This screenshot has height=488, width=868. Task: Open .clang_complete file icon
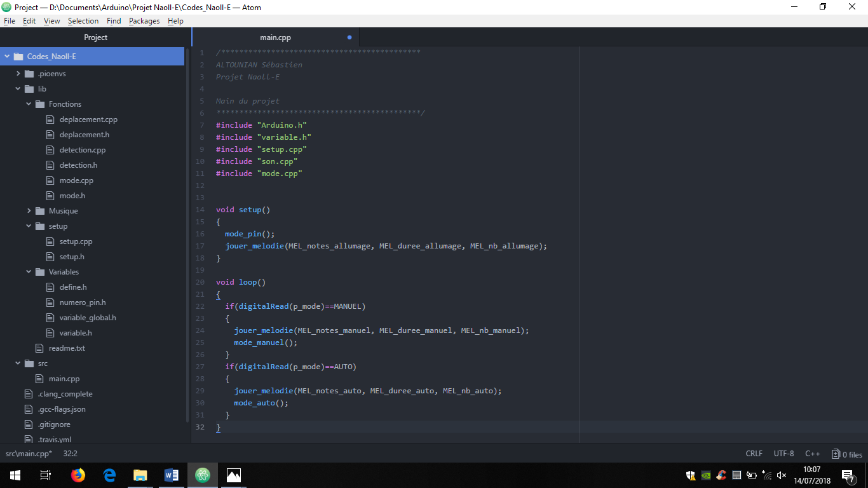[29, 394]
